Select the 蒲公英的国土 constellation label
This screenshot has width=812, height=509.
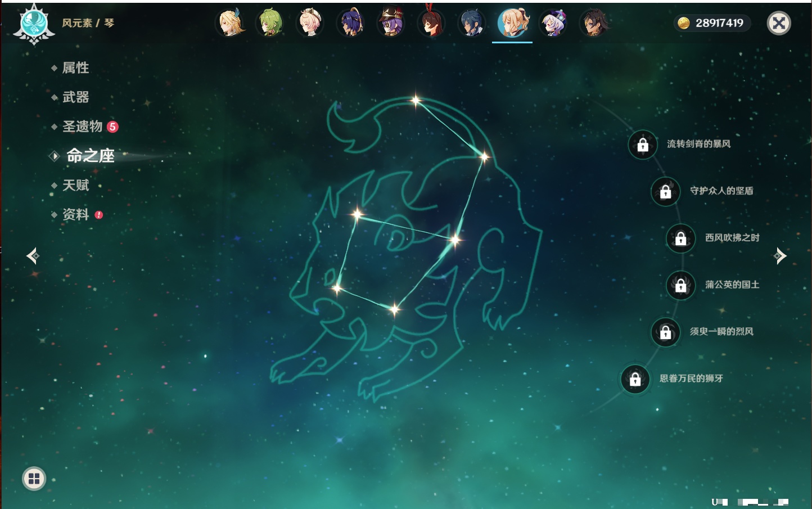pos(732,285)
